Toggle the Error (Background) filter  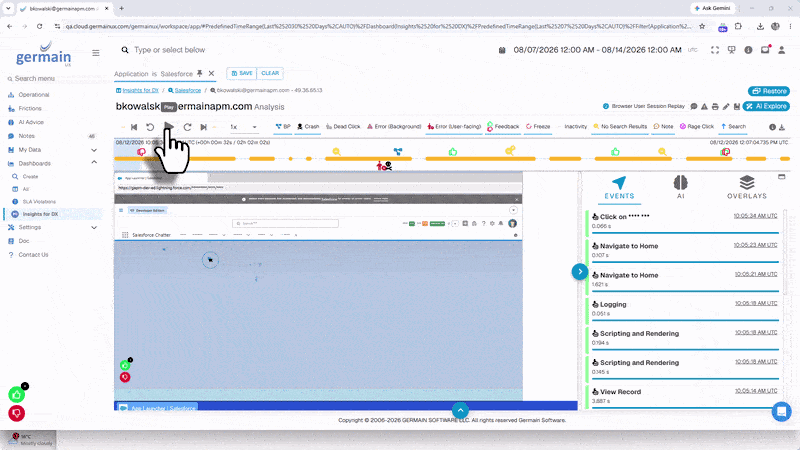[x=394, y=127]
